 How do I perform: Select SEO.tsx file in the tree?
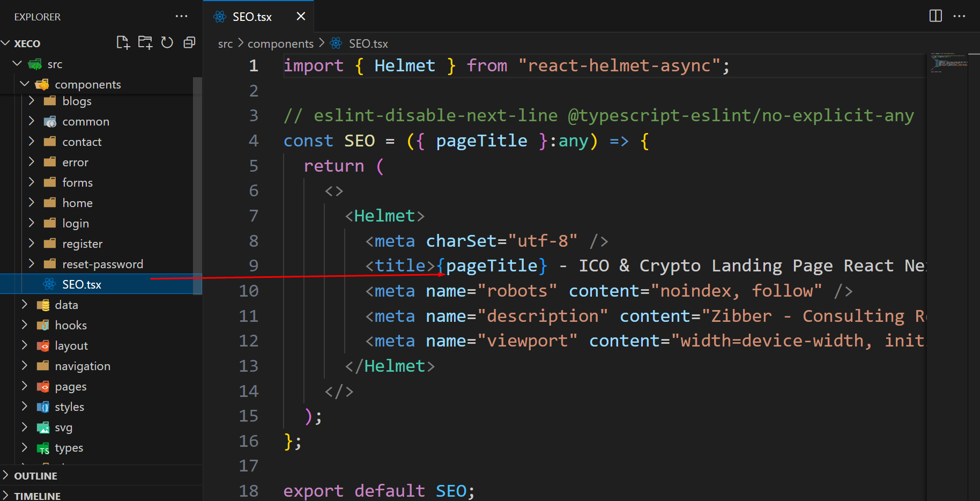tap(101, 284)
